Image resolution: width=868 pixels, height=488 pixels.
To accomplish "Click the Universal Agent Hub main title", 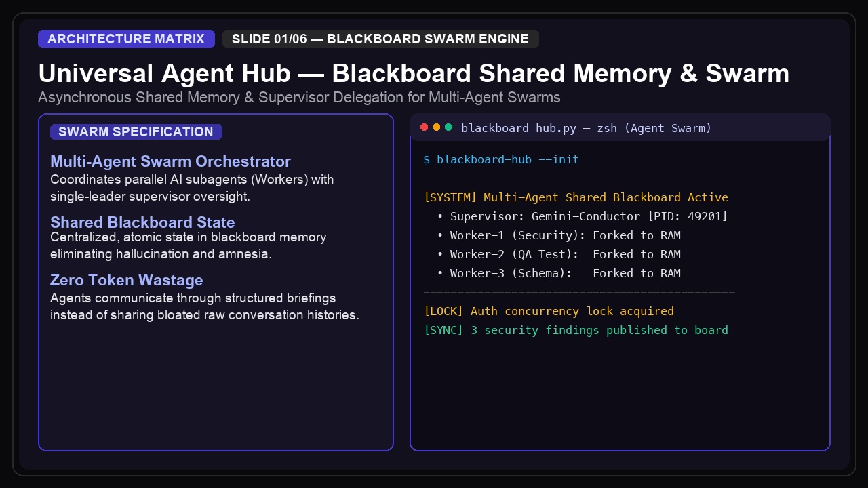I will 414,73.
